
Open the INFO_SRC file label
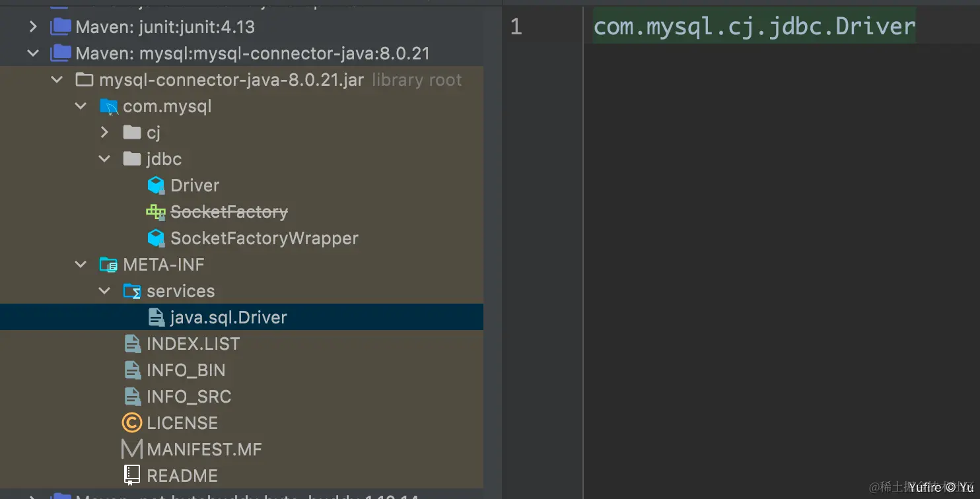(189, 397)
